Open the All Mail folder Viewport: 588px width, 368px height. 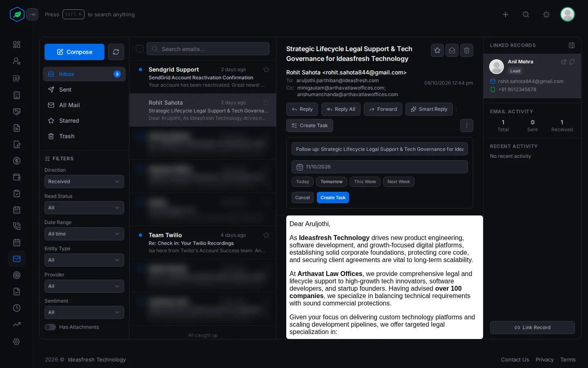click(84, 105)
